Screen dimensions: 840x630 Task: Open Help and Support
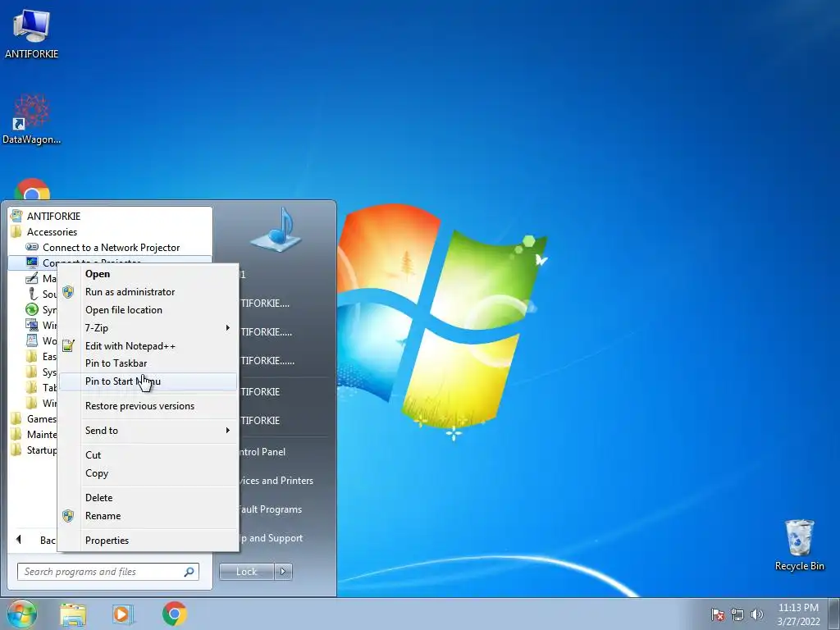(x=271, y=538)
